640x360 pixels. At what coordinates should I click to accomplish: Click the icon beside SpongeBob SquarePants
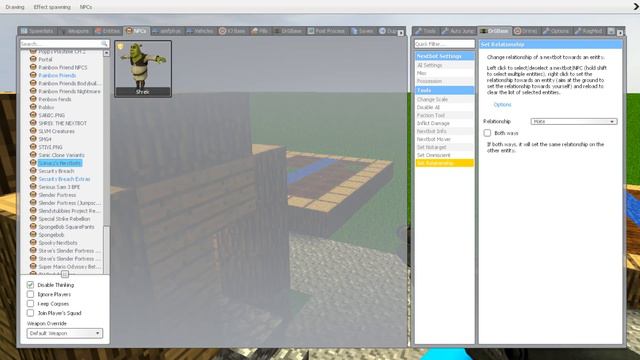pos(33,227)
